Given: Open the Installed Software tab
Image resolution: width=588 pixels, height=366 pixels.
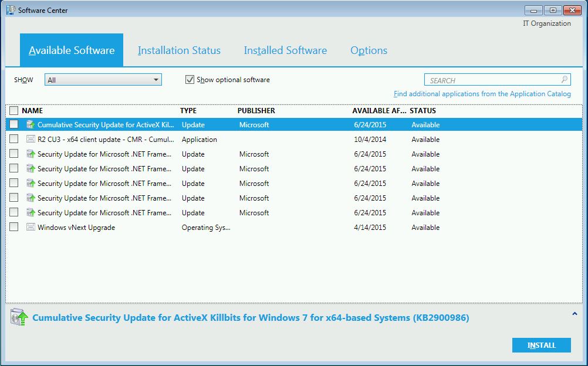Looking at the screenshot, I should [285, 50].
